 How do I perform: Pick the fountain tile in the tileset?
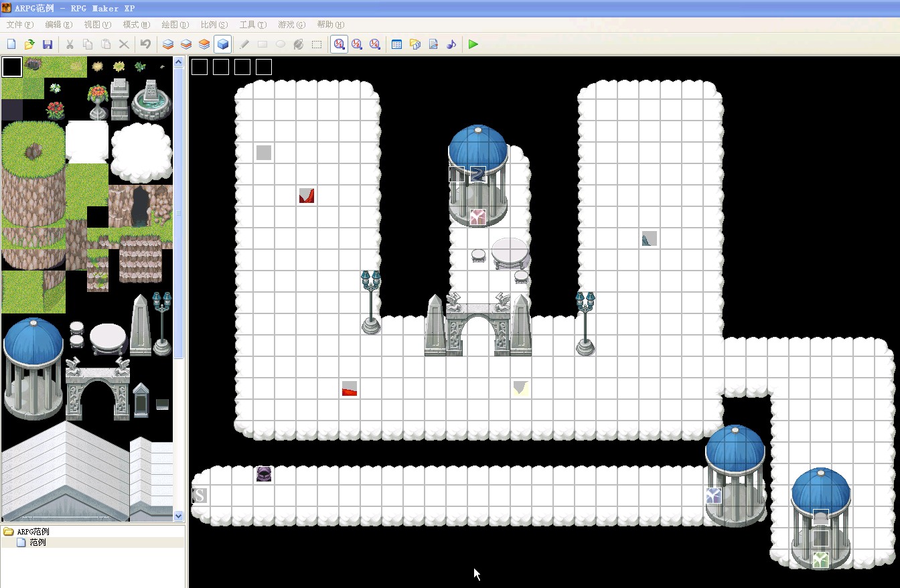click(x=151, y=98)
